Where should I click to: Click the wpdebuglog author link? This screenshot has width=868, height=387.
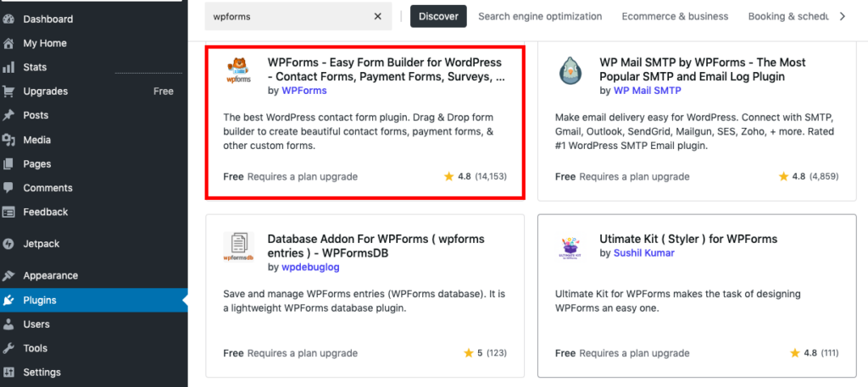(310, 267)
